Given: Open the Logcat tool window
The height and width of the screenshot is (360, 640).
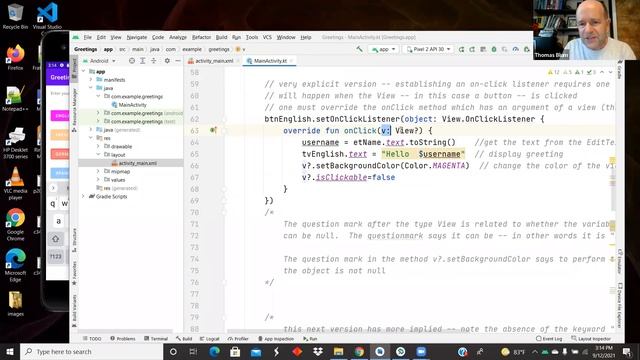Looking at the screenshot, I should coord(210,339).
